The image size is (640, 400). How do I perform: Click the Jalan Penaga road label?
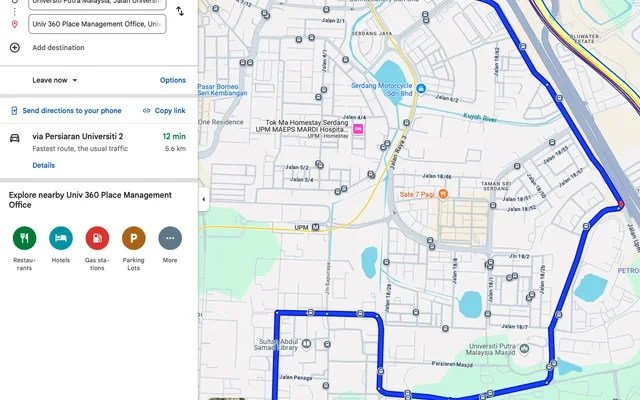pyautogui.click(x=296, y=378)
